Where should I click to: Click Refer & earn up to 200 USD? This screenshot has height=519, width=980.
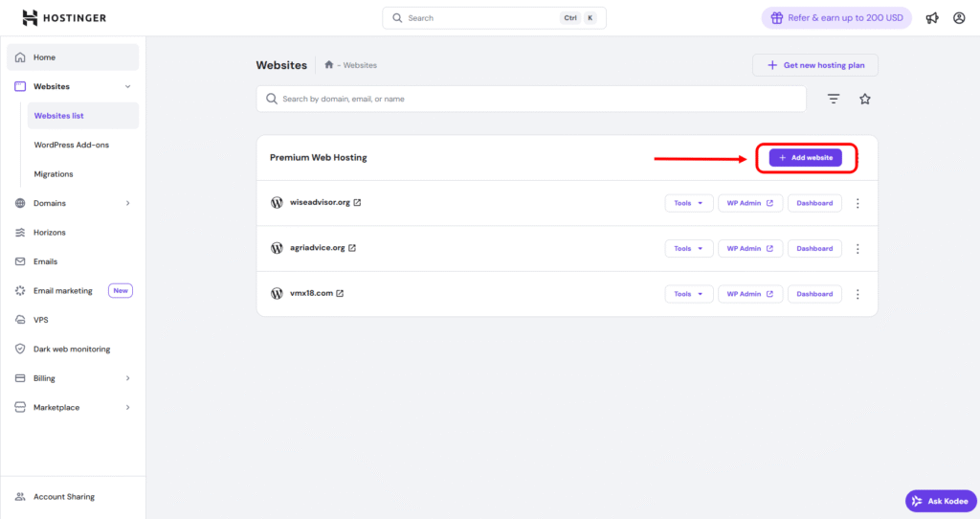tap(836, 18)
